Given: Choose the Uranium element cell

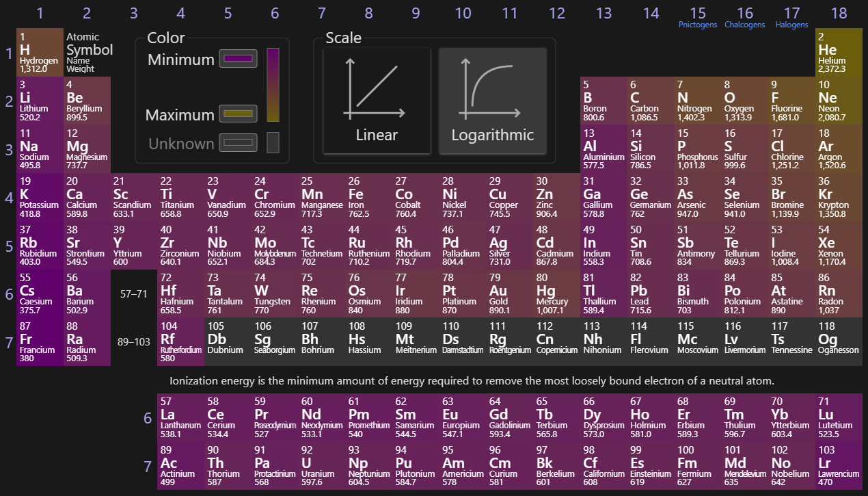Looking at the screenshot, I should [x=321, y=465].
